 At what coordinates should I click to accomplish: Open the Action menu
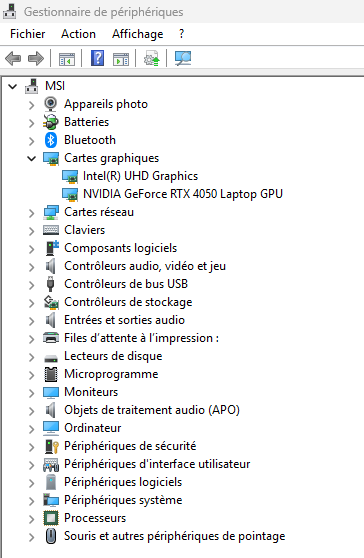coord(78,34)
